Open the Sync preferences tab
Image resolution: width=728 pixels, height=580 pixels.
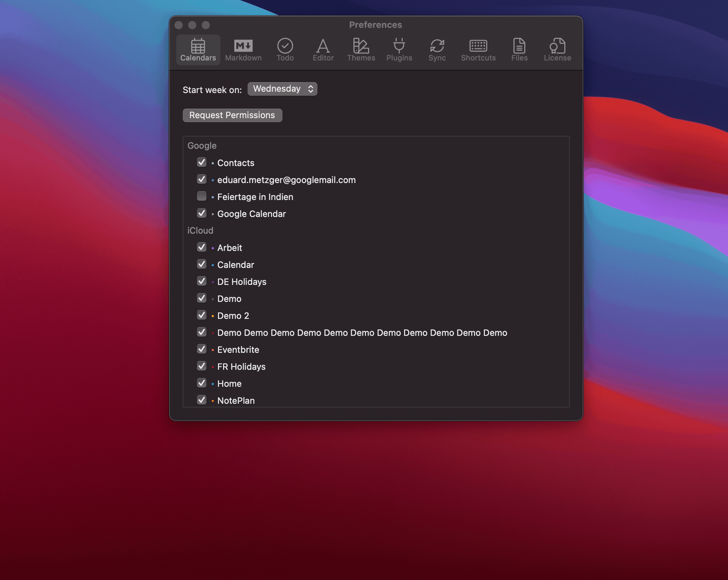pyautogui.click(x=437, y=50)
